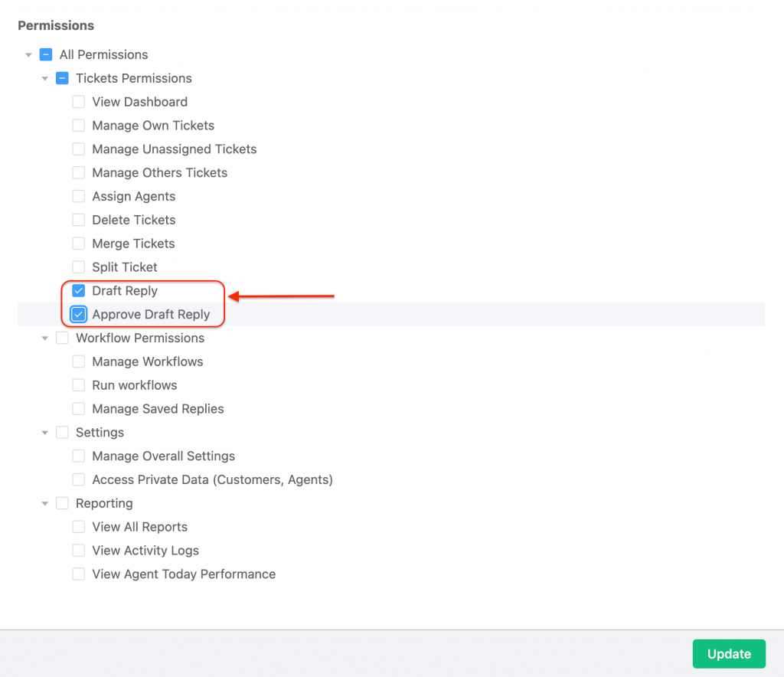Tick the Manage Unassigned Tickets checkbox
784x677 pixels.
79,149
